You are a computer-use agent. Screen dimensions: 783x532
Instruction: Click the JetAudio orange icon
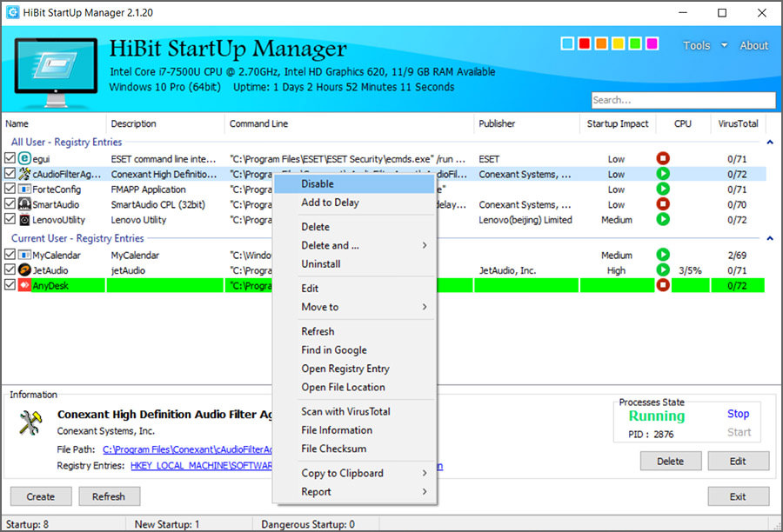point(24,270)
